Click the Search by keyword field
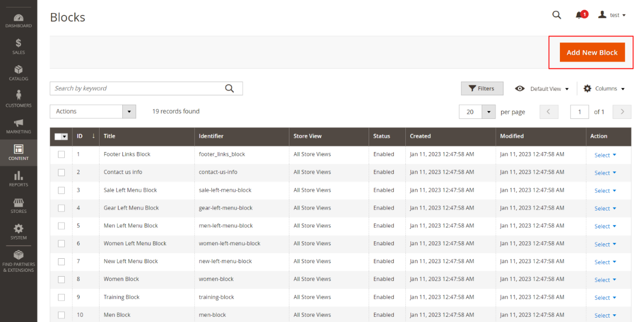 pyautogui.click(x=138, y=88)
